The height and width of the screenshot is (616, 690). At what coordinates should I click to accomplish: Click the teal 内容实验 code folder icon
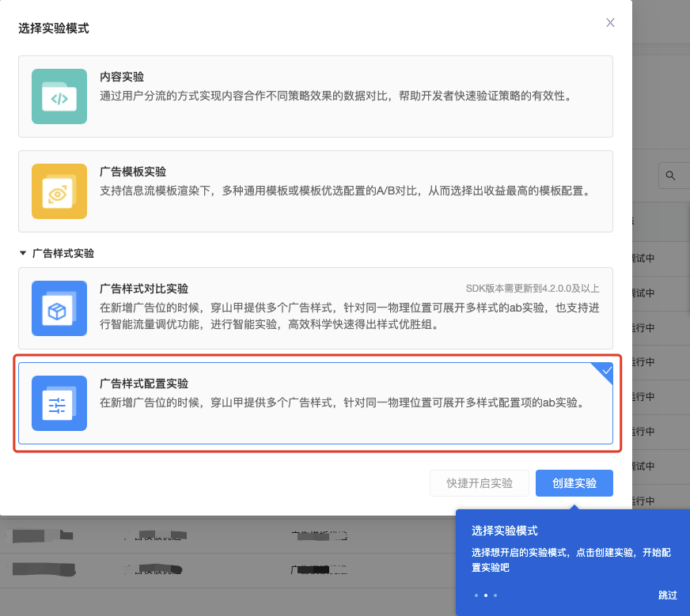pyautogui.click(x=59, y=96)
